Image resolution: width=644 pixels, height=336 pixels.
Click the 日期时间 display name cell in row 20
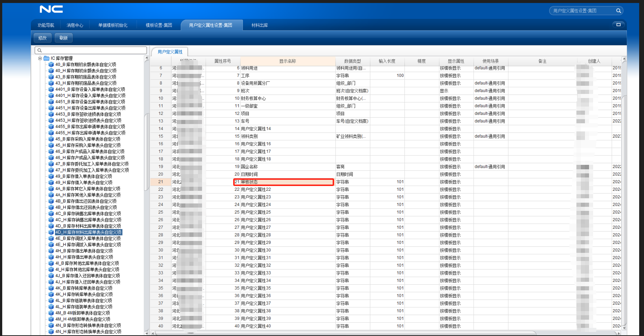[x=288, y=174]
